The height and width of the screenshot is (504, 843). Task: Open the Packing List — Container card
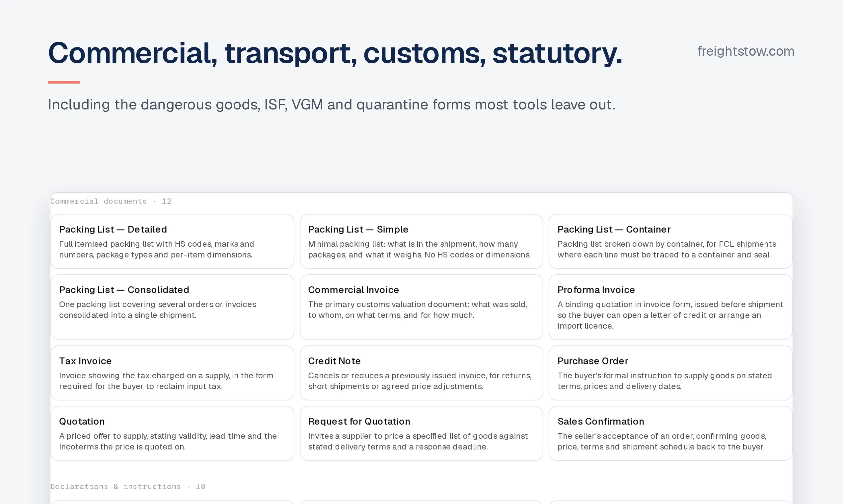pos(670,241)
